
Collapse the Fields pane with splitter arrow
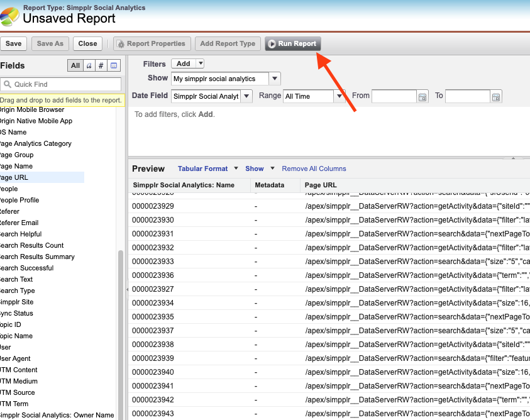point(127,289)
